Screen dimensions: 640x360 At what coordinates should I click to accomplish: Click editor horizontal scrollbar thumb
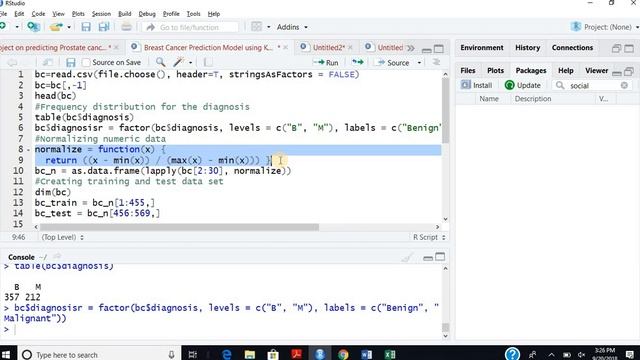pos(179,227)
